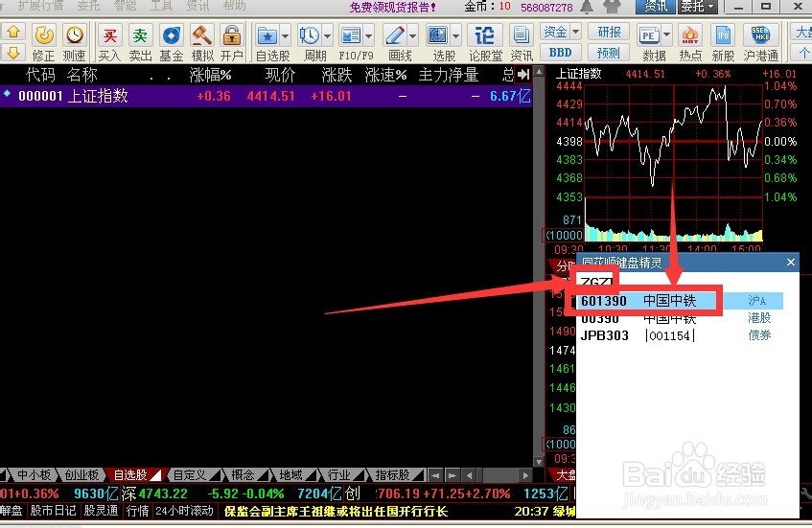Expand the 周期 period dropdown arrow
The height and width of the screenshot is (528, 812).
click(x=327, y=36)
